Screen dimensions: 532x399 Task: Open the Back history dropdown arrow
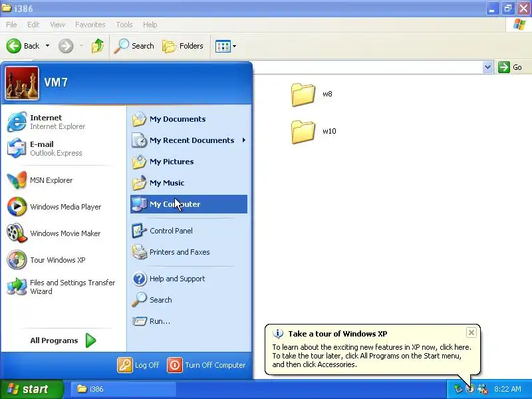click(47, 46)
